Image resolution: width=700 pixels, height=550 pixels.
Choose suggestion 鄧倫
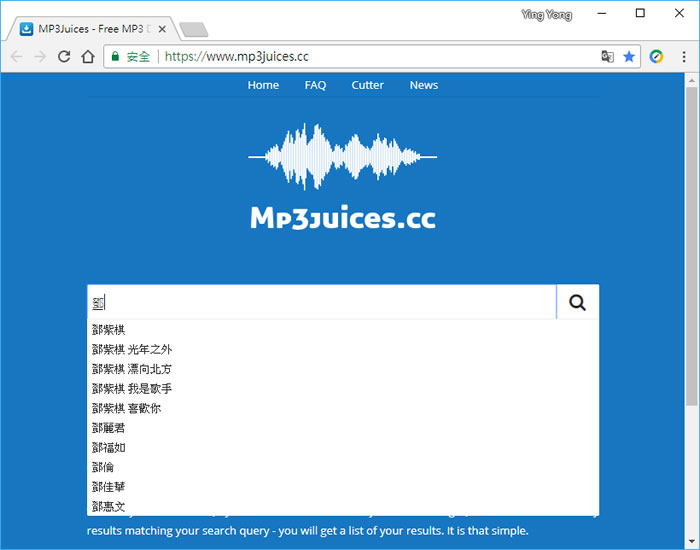343,467
